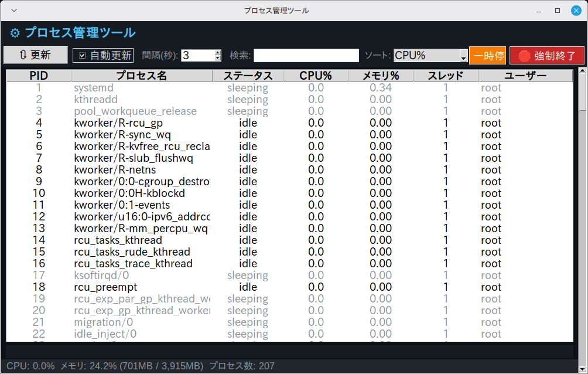Minimize the window
This screenshot has height=374, width=588.
click(x=539, y=11)
